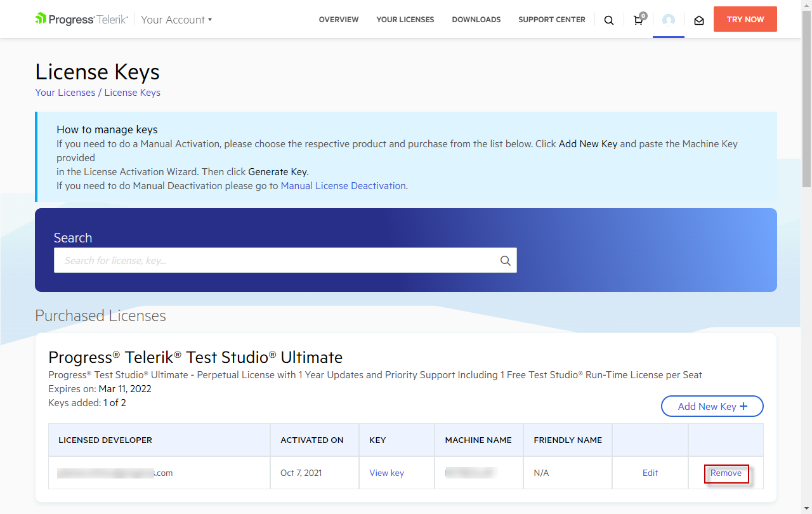Screen dimensions: 812x514
Task: Open the Your Account dropdown
Action: (176, 20)
